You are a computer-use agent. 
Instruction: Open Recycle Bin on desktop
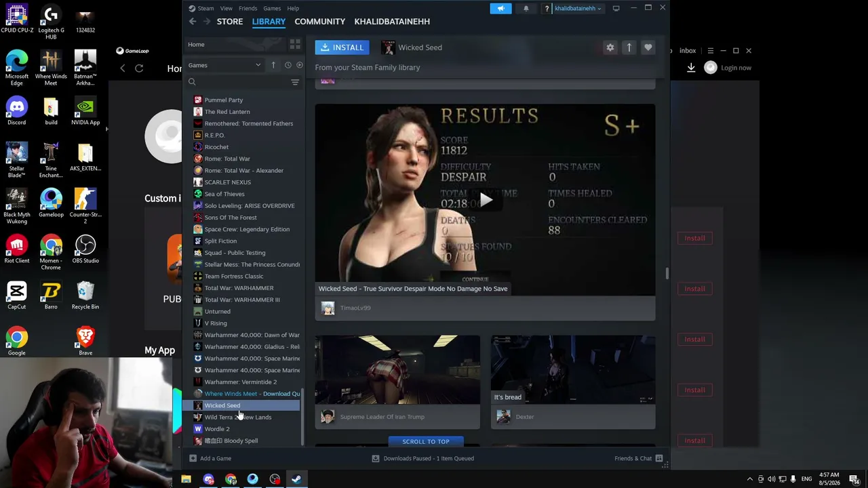[85, 296]
